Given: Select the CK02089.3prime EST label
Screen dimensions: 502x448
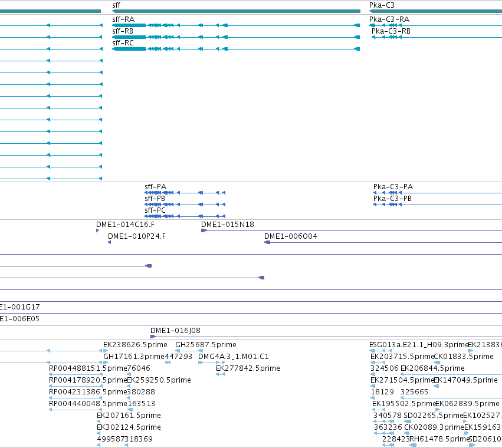Looking at the screenshot, I should (434, 427).
